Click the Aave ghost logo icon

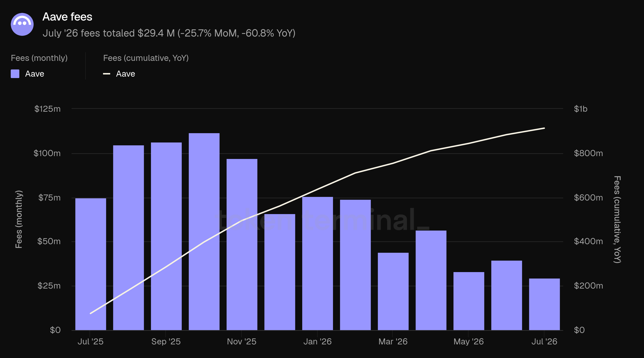[x=22, y=24]
